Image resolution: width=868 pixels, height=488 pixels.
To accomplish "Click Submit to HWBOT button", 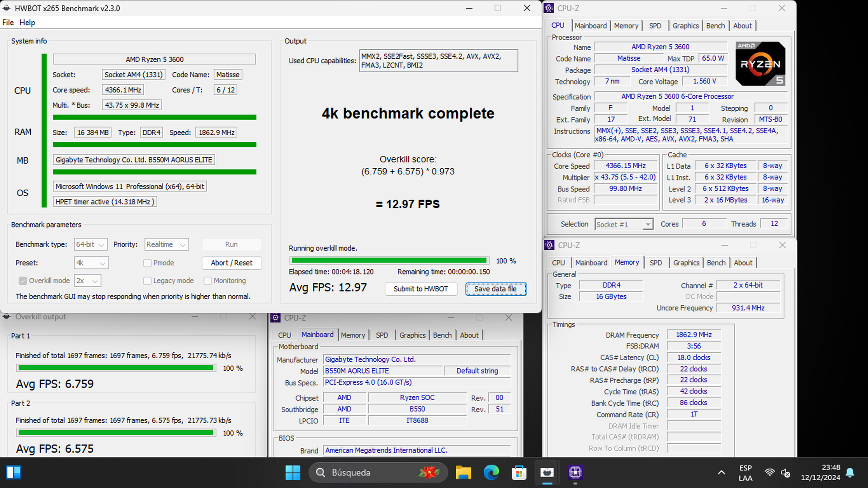I will pos(421,289).
